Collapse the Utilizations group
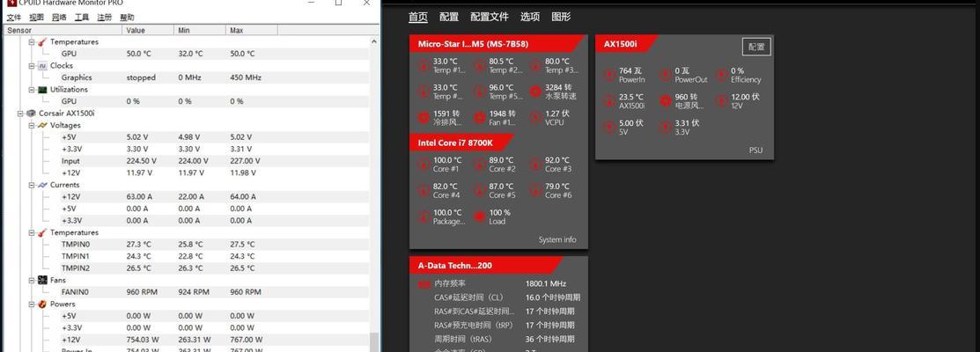Viewport: 980px width, 352px height. point(31,89)
